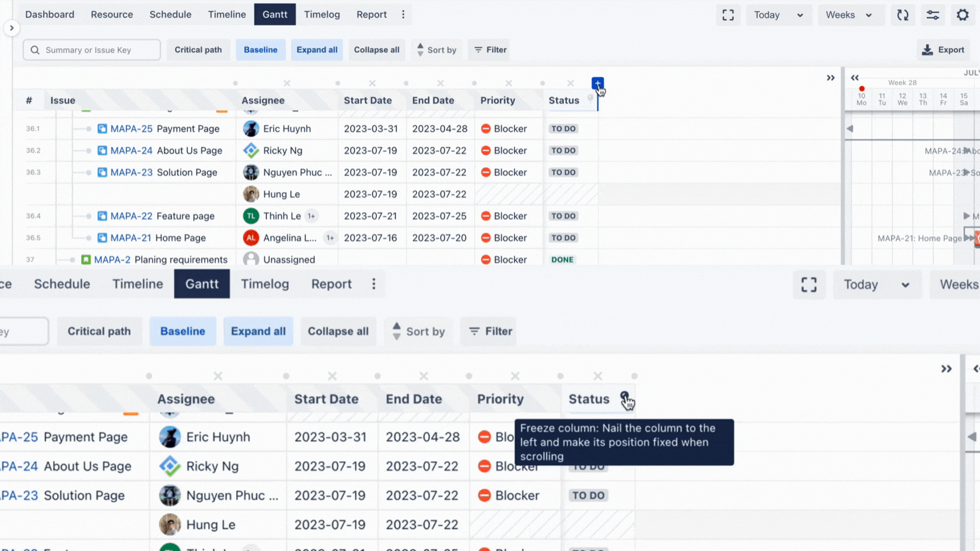Toggle Baseline view off

261,50
